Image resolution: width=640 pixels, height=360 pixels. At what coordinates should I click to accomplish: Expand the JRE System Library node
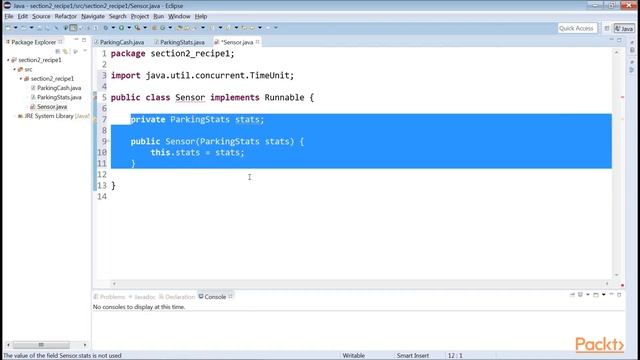(x=14, y=116)
